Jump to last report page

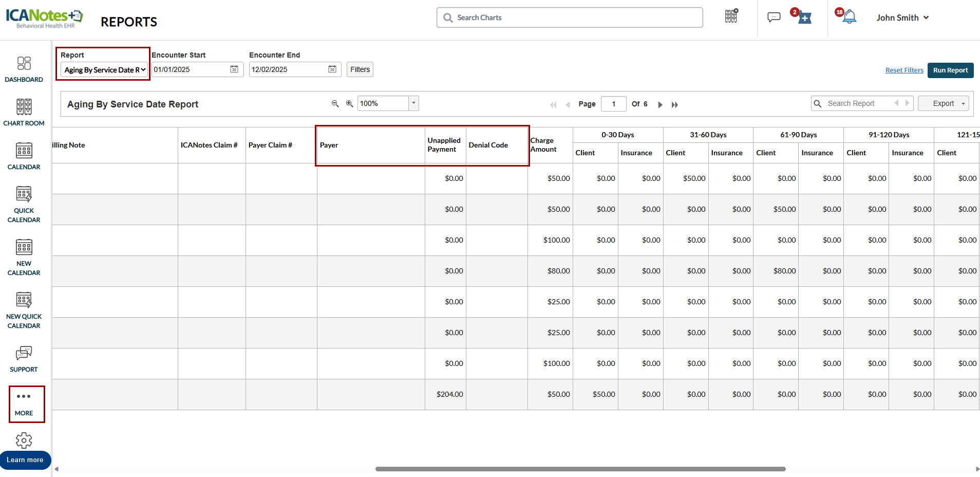click(675, 105)
